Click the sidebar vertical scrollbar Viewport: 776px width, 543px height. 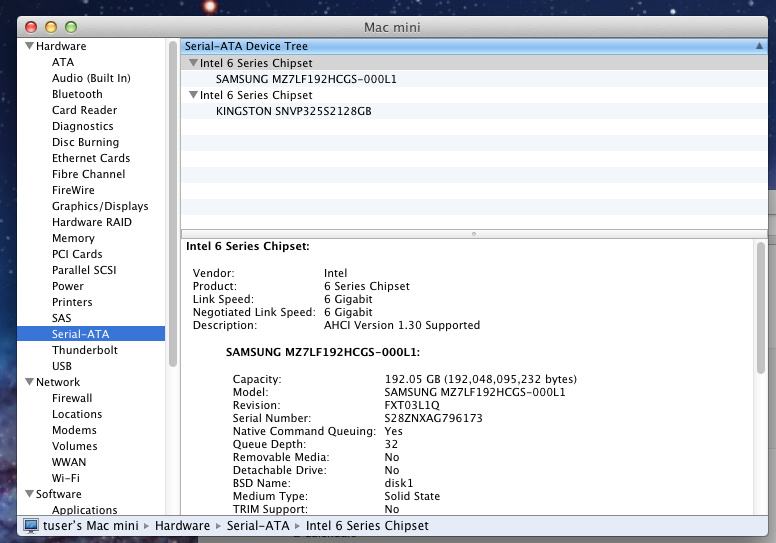pyautogui.click(x=173, y=204)
